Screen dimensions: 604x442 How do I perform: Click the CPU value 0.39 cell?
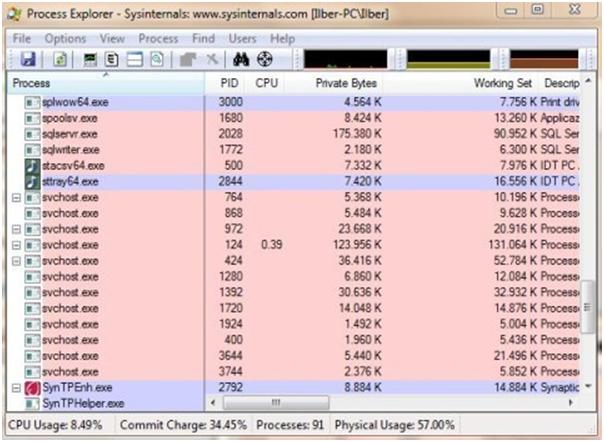(272, 245)
